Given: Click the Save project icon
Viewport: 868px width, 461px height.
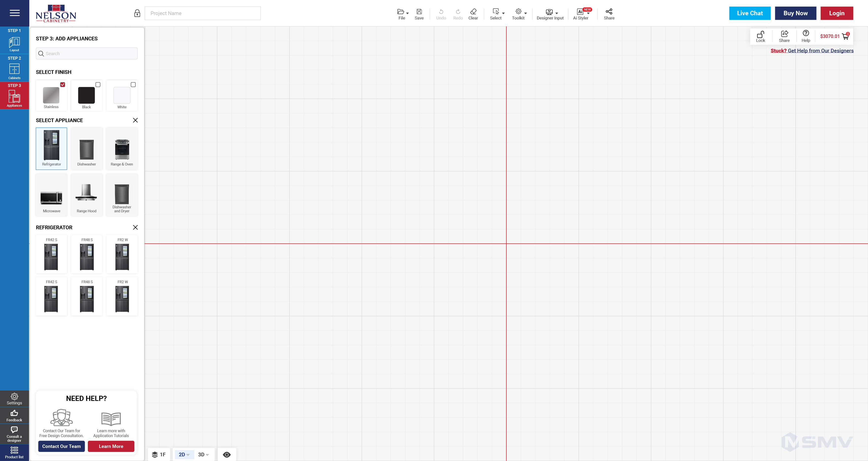Looking at the screenshot, I should tap(419, 11).
